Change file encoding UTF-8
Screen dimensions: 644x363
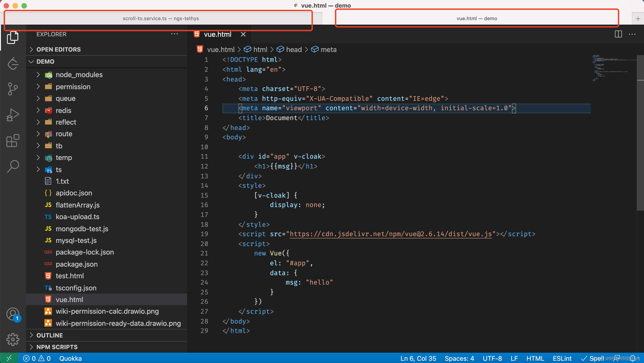click(x=492, y=358)
